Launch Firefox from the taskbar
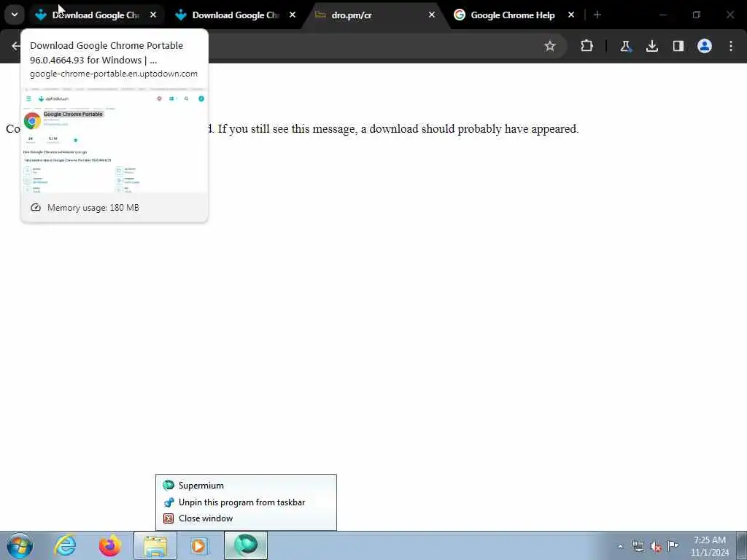 click(x=110, y=545)
